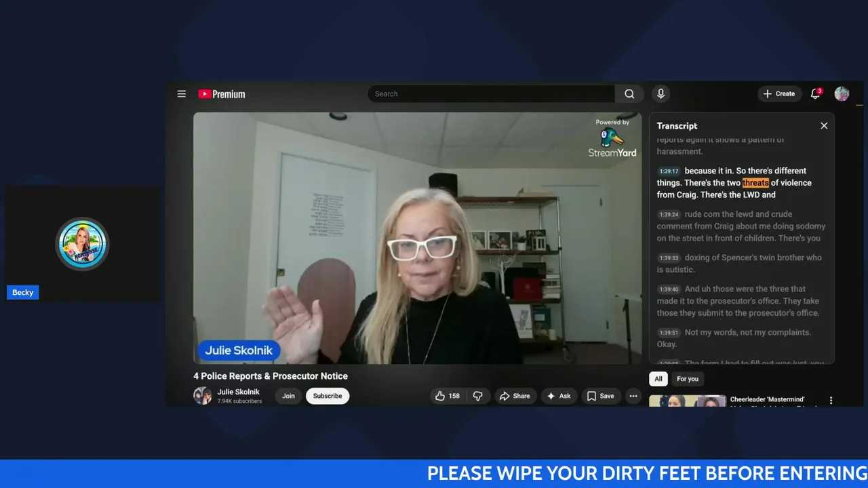Click the Julie Skolnik name banner on video
868x488 pixels.
239,350
